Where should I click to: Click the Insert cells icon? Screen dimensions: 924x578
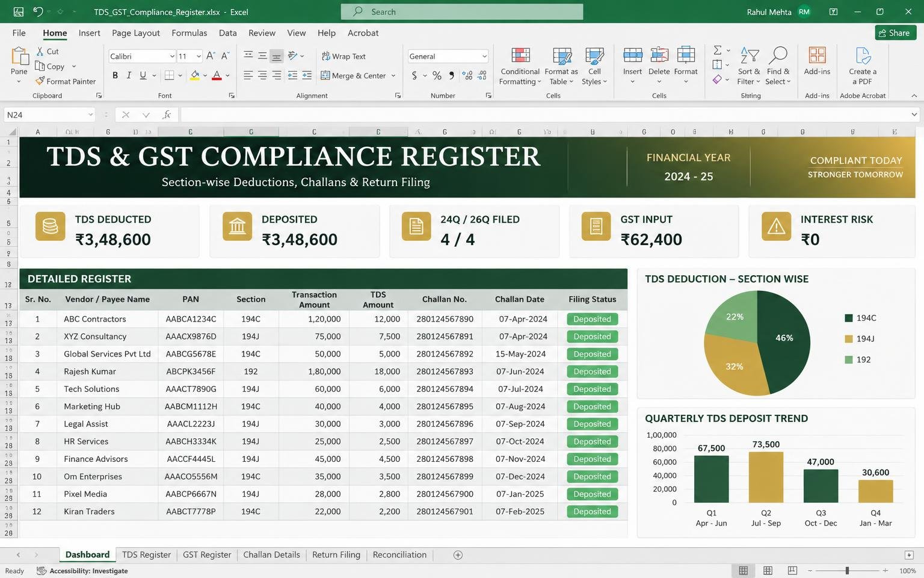632,56
